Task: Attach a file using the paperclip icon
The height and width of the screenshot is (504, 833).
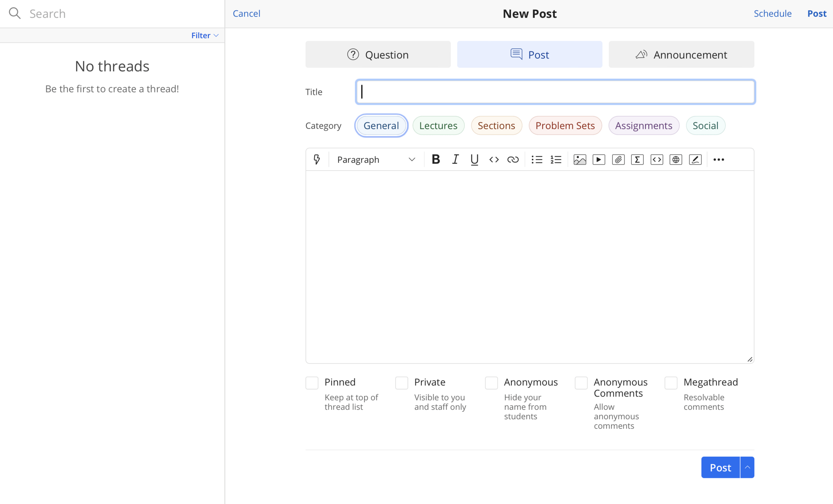Action: [x=618, y=159]
